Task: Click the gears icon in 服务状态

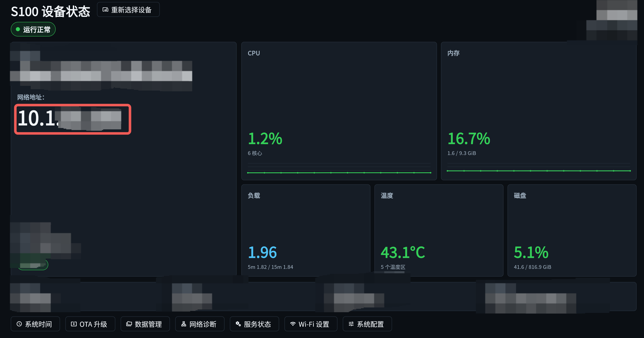Action: (x=238, y=324)
